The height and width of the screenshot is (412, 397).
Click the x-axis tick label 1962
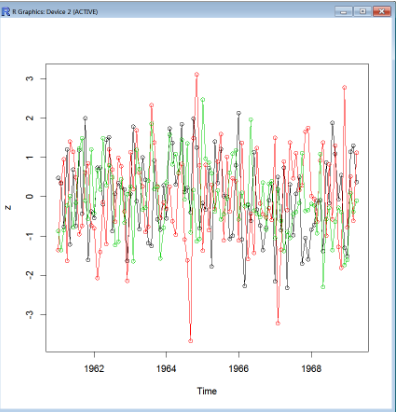pos(94,368)
